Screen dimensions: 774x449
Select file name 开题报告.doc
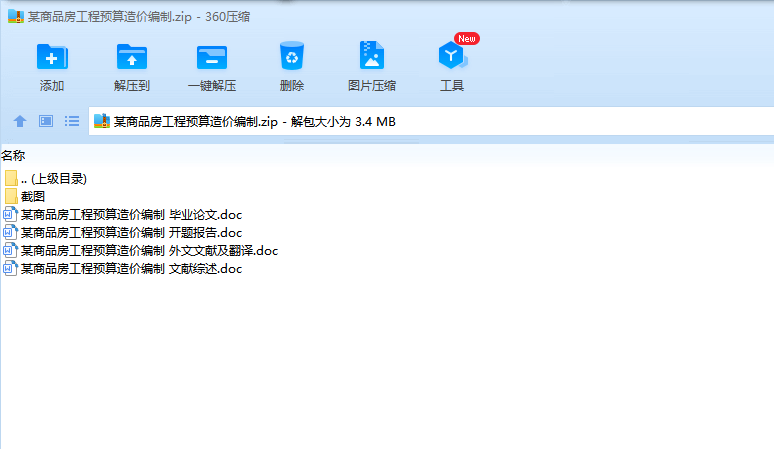[x=131, y=232]
